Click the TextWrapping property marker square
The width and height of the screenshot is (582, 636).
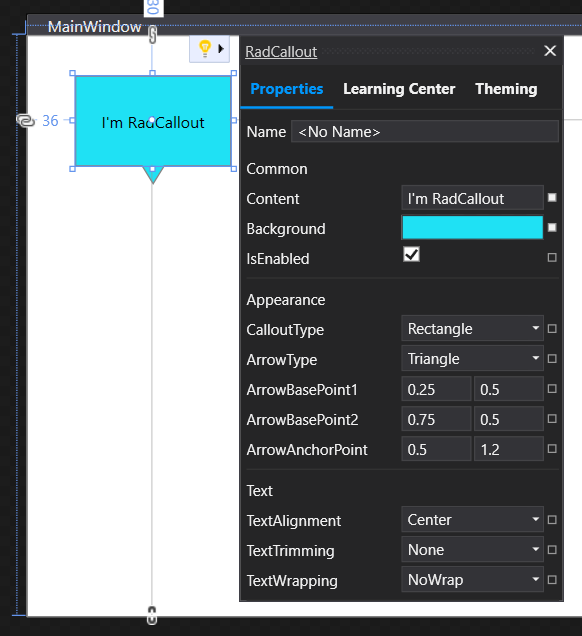tap(552, 580)
